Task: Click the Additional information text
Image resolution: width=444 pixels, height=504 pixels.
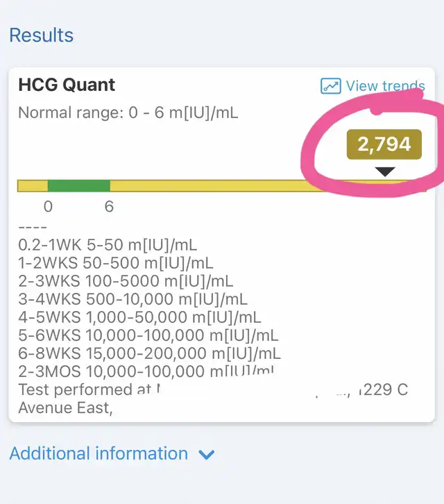Action: tap(99, 454)
